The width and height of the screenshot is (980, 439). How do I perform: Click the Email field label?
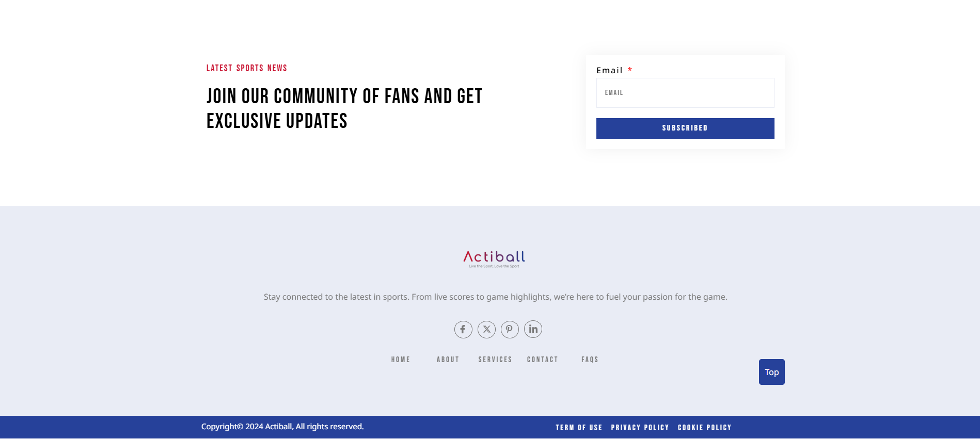[609, 71]
